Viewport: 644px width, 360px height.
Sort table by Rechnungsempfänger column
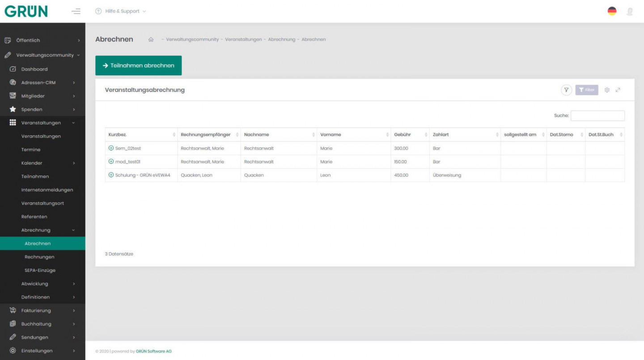click(x=209, y=134)
